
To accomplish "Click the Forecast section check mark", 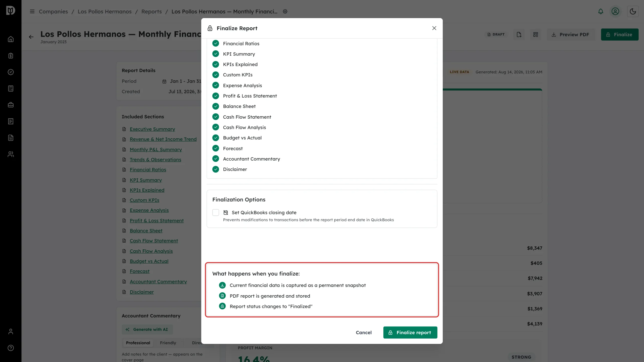I will click(216, 148).
